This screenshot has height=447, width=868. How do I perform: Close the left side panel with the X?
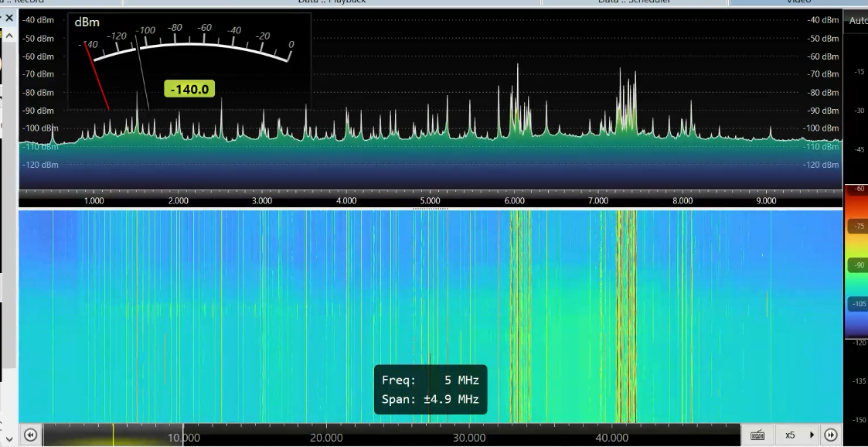pyautogui.click(x=9, y=18)
